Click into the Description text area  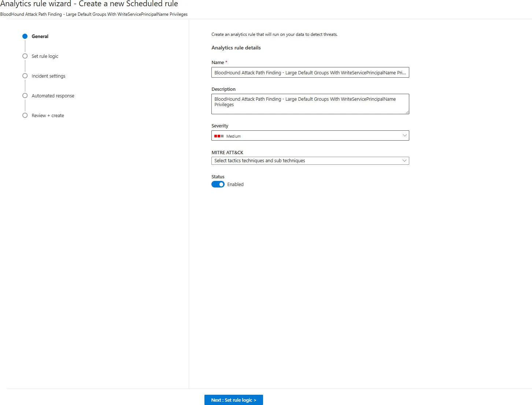pyautogui.click(x=310, y=104)
